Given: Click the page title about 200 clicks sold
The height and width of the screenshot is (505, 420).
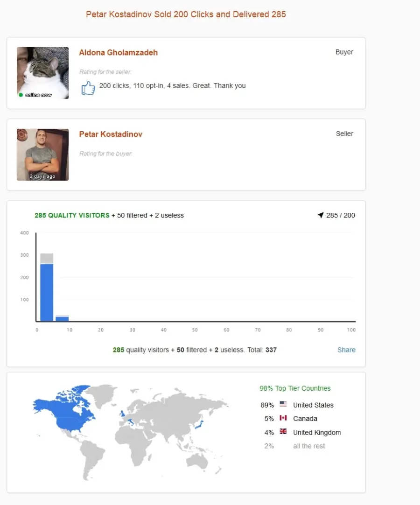Looking at the screenshot, I should pos(186,14).
